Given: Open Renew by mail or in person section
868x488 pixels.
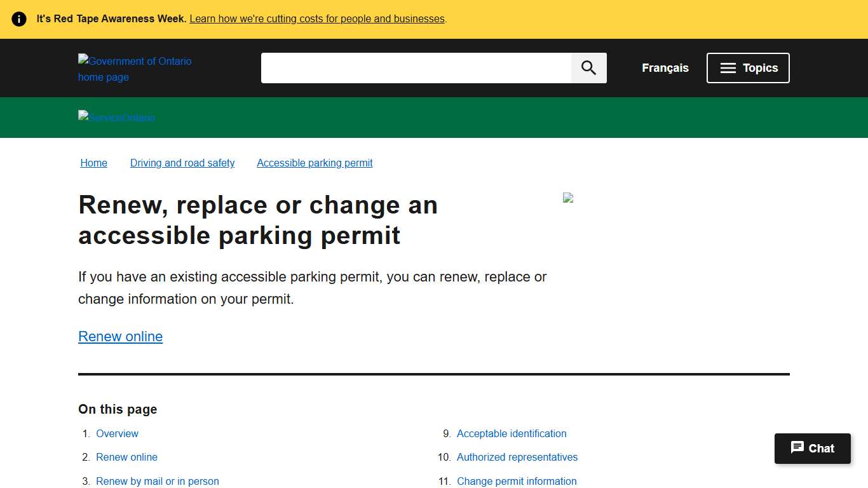Looking at the screenshot, I should (157, 481).
